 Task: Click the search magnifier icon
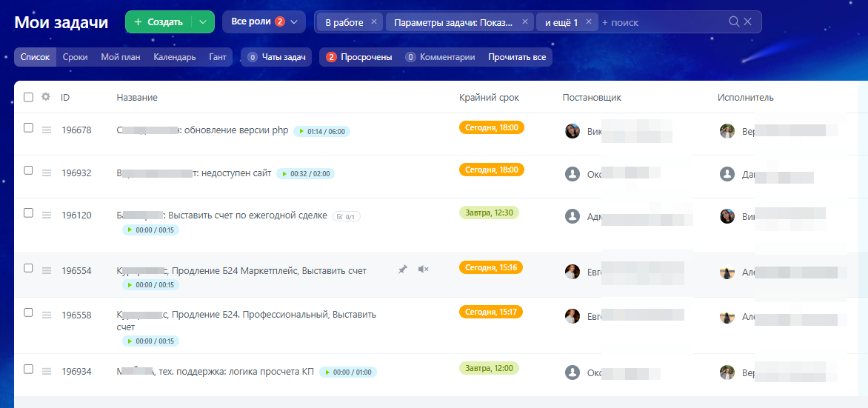pos(734,22)
